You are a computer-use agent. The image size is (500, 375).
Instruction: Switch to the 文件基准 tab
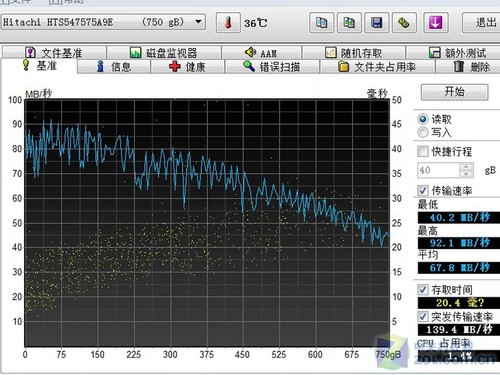pyautogui.click(x=54, y=53)
